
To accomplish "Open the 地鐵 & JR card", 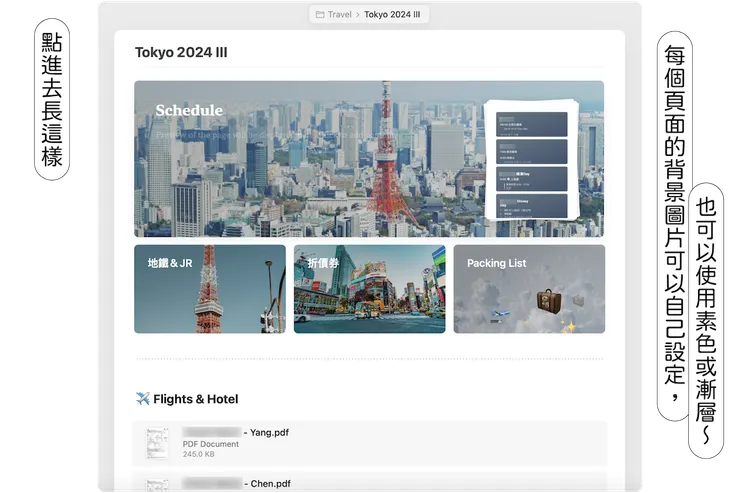I will [210, 289].
